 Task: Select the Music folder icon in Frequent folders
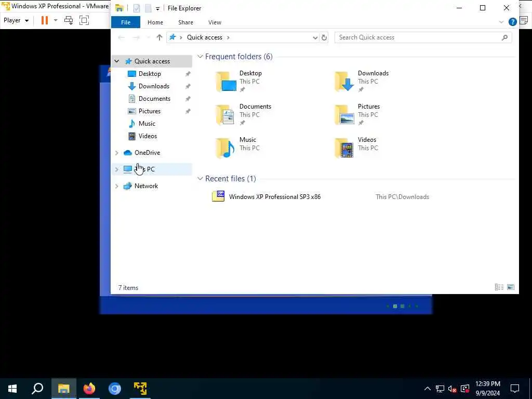point(226,148)
